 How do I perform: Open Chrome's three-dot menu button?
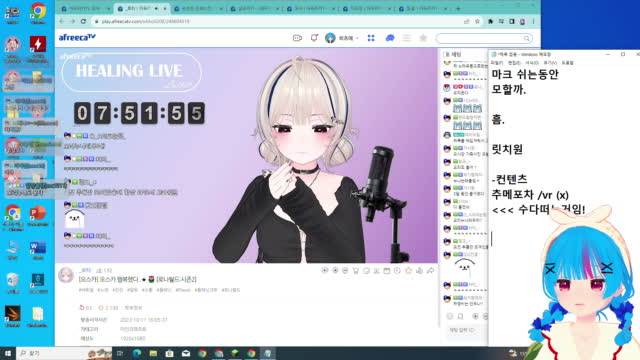533,21
